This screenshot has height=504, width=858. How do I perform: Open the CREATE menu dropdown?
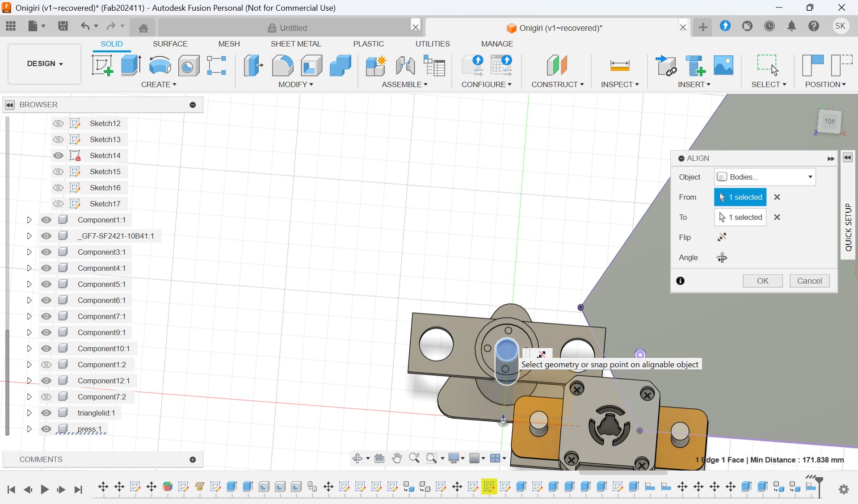pos(159,84)
